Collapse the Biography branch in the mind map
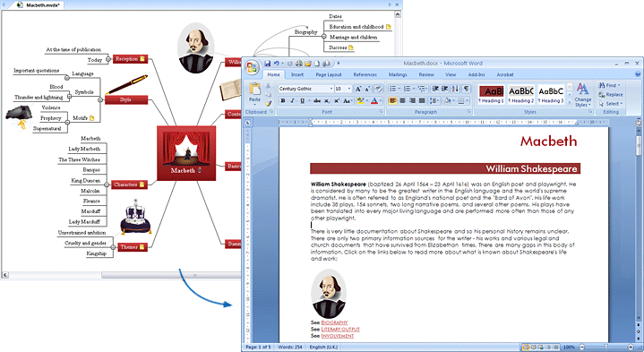This screenshot has width=644, height=352. tap(323, 37)
